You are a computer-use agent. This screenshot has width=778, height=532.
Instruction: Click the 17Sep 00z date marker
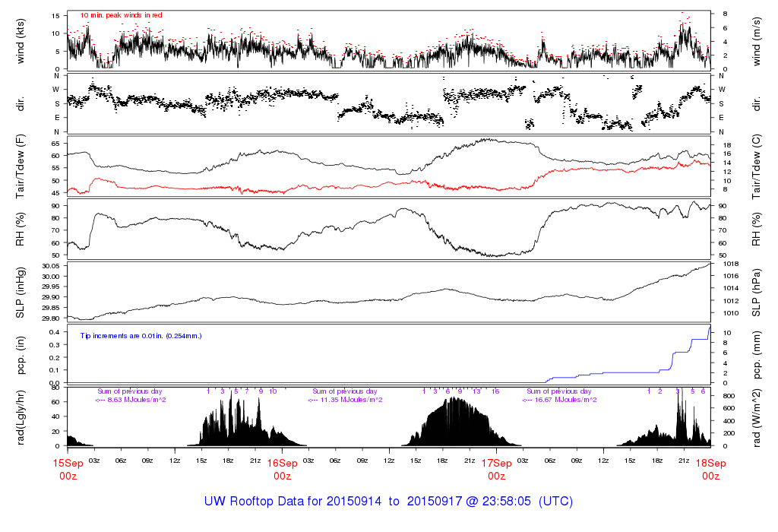coord(496,469)
